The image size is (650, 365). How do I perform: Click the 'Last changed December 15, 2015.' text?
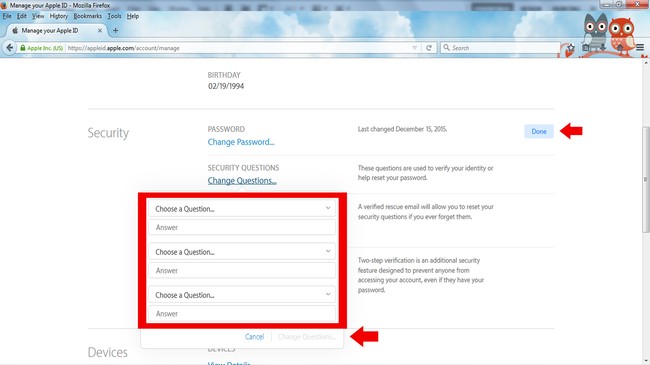pos(402,129)
